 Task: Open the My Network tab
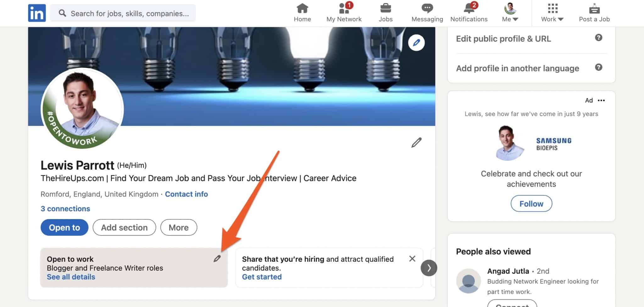(x=344, y=13)
